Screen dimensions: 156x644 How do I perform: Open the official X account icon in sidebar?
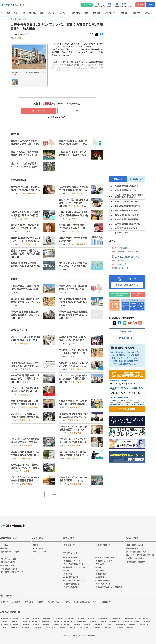coord(114,323)
